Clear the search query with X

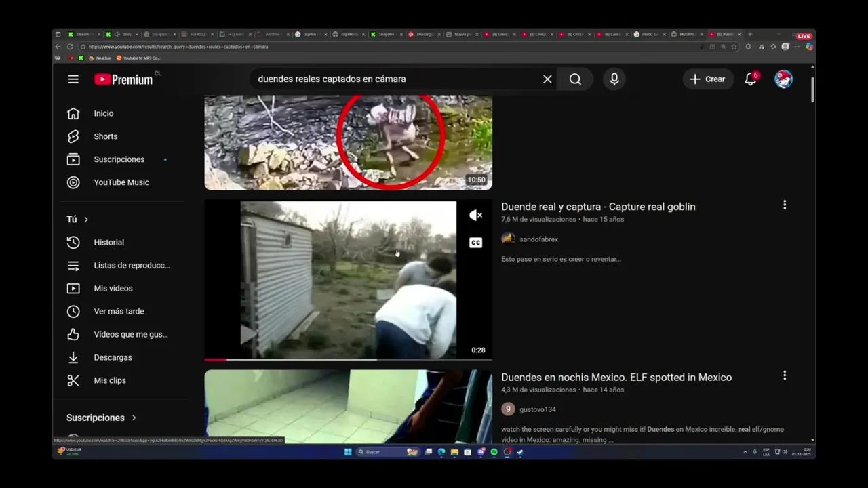point(547,79)
